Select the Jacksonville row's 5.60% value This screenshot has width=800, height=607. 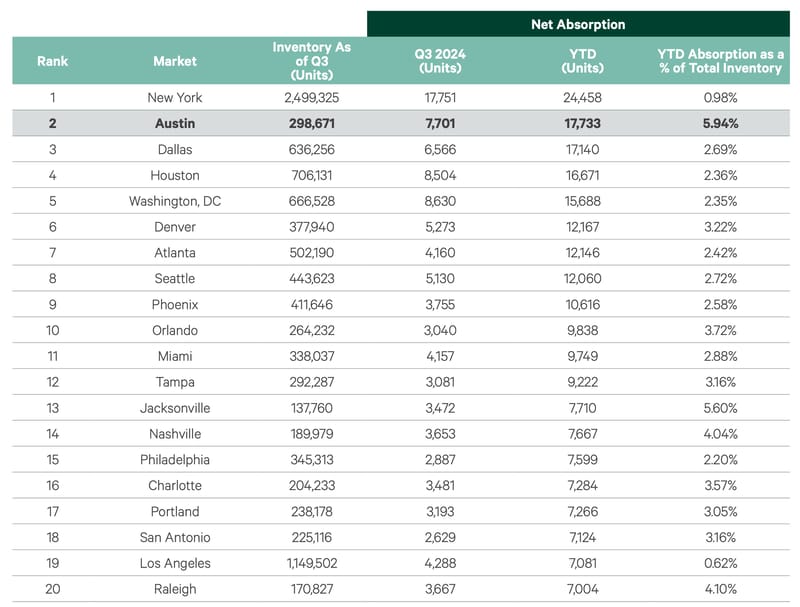720,408
